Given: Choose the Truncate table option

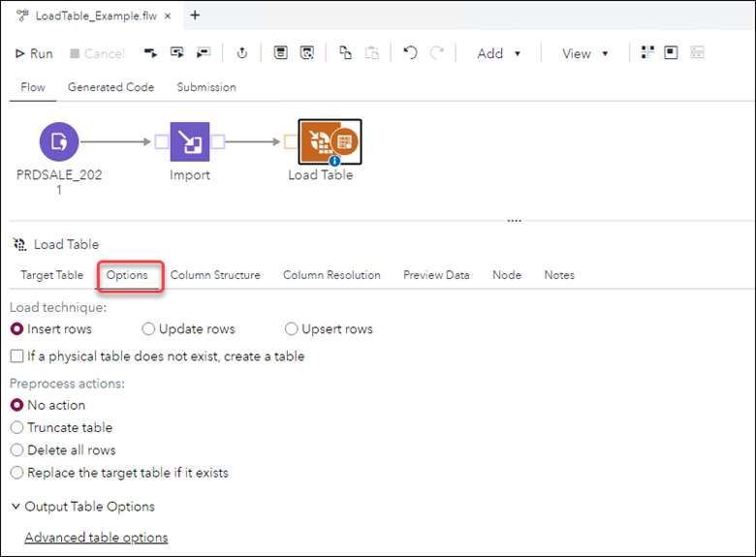Looking at the screenshot, I should [x=16, y=427].
